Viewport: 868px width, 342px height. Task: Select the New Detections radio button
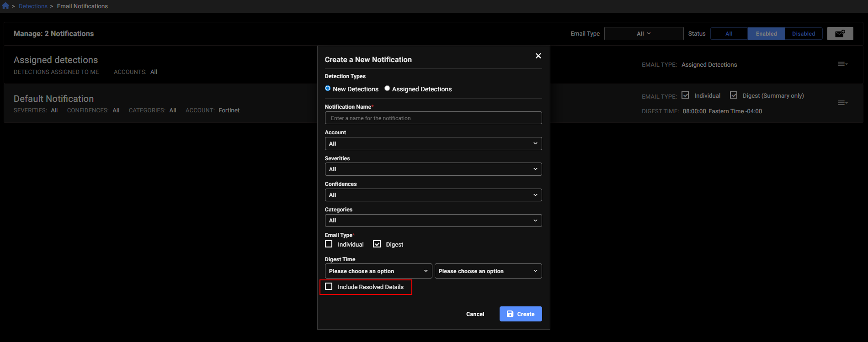328,89
